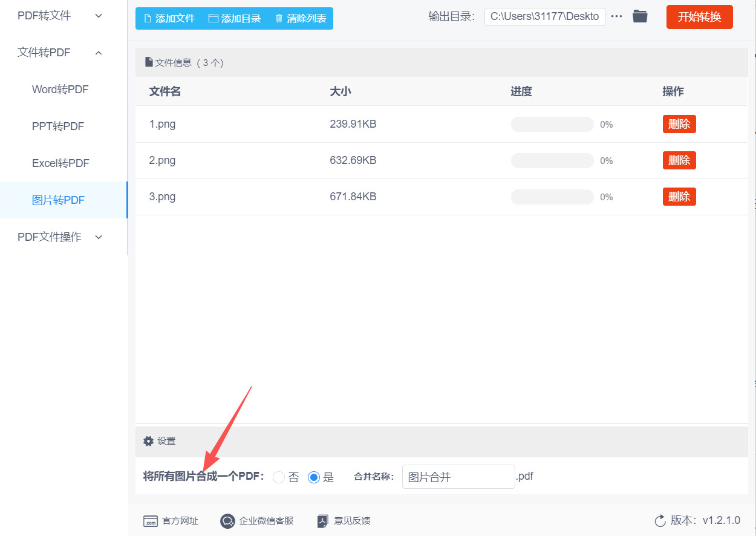Click file name 3.png
Screen dimensions: 756x536
tap(163, 197)
